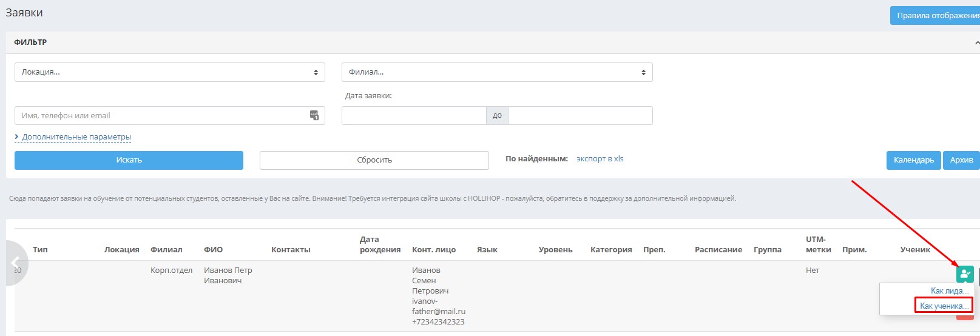Click the 'Корп.отдел' cell

point(172,270)
